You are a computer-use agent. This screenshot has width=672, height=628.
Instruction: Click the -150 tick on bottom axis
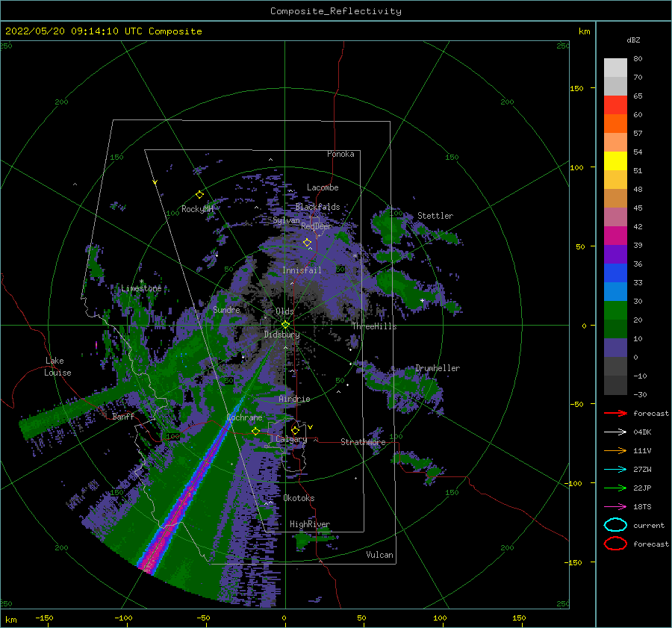coord(44,618)
